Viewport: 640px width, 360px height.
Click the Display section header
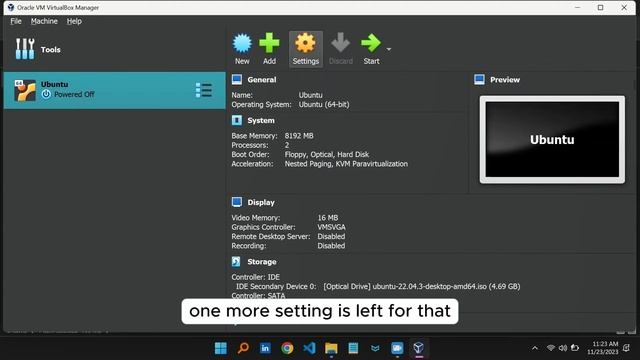pyautogui.click(x=261, y=202)
